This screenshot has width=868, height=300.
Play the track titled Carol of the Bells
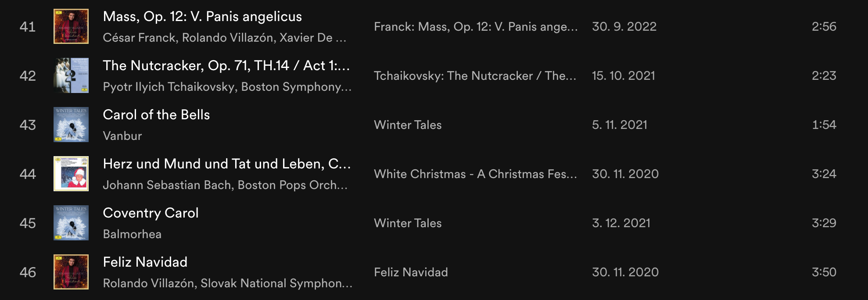(x=156, y=115)
